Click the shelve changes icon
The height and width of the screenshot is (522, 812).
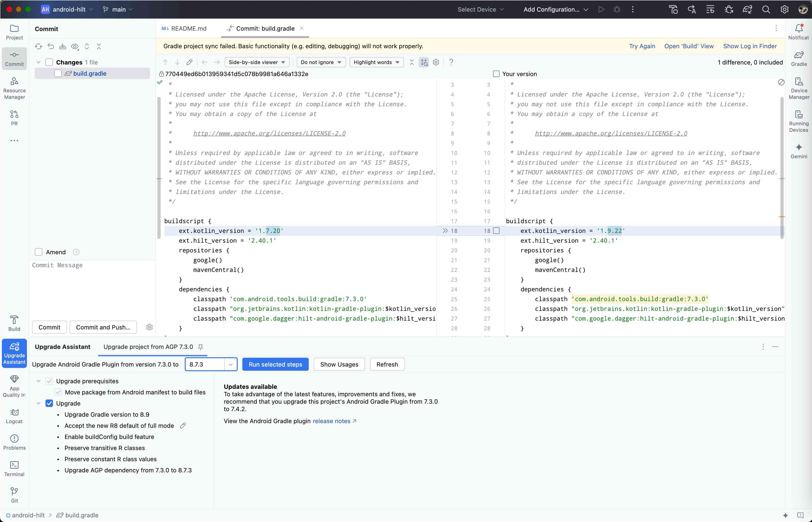62,46
